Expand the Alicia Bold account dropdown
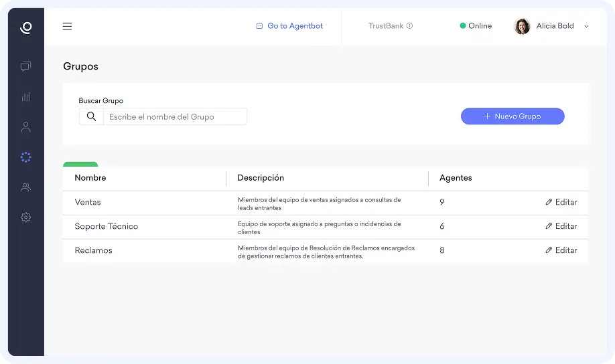 coord(586,27)
